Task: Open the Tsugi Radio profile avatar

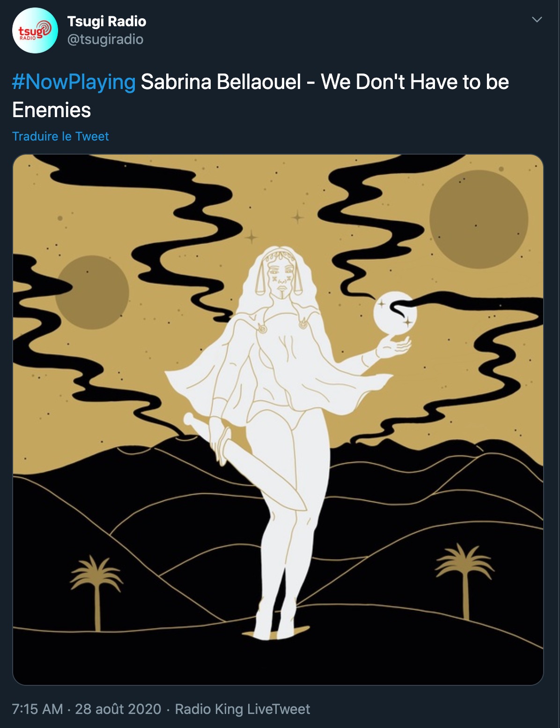Action: [35, 30]
